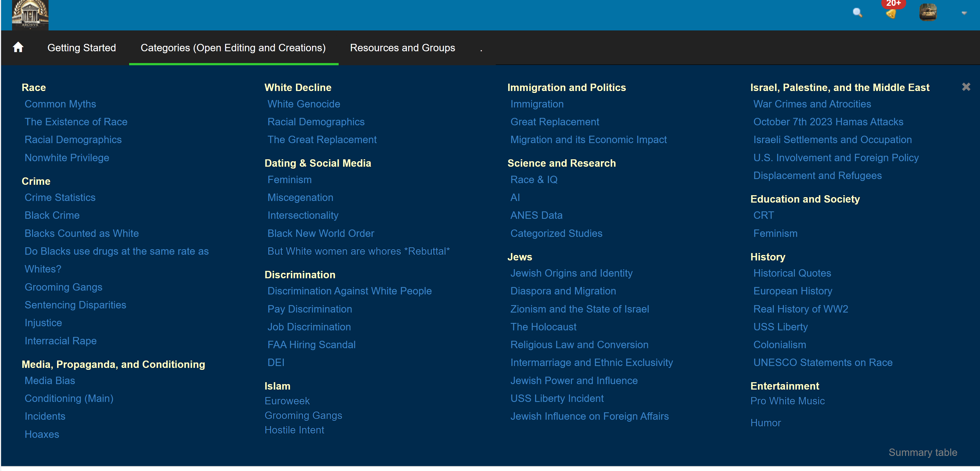Close the categories mega menu
The width and height of the screenshot is (980, 471).
966,87
